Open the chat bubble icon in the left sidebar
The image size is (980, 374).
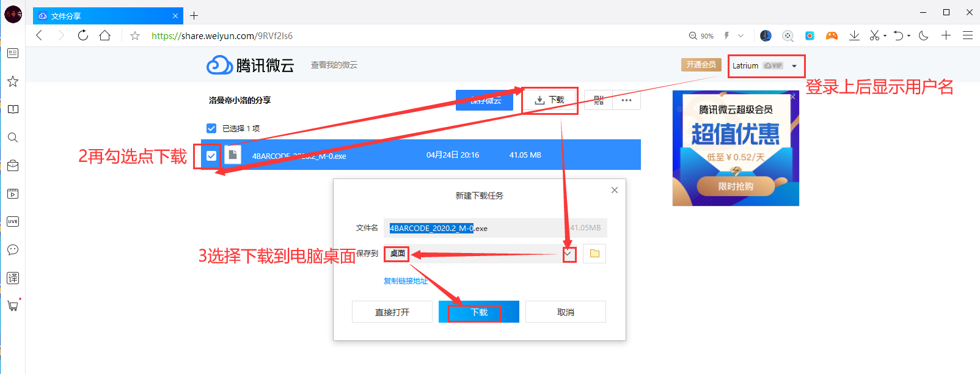(13, 250)
